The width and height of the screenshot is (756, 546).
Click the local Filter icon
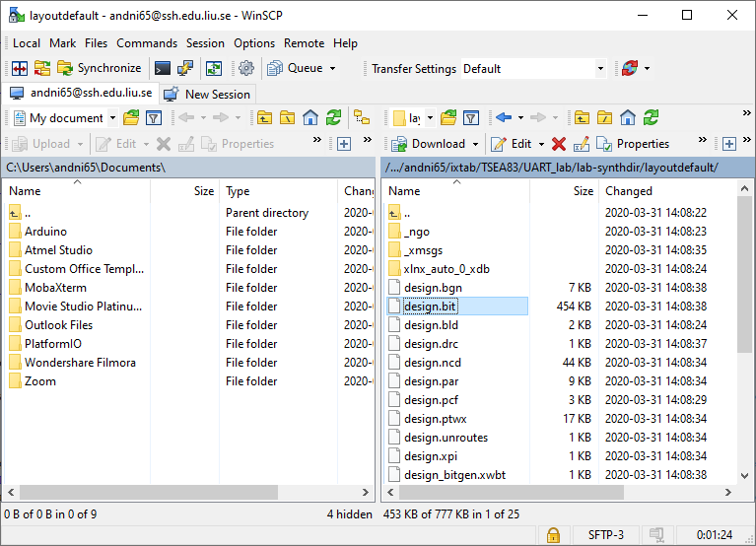pos(154,118)
